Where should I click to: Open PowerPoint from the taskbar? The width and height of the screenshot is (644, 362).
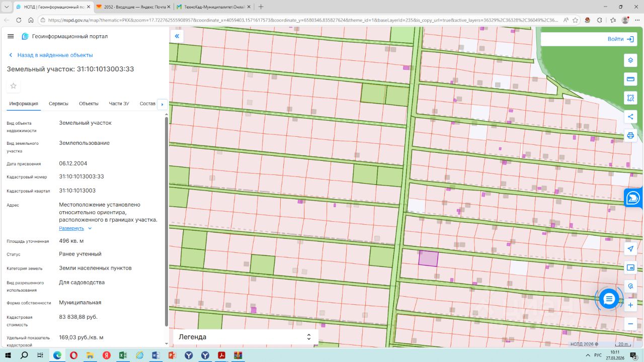(x=172, y=355)
